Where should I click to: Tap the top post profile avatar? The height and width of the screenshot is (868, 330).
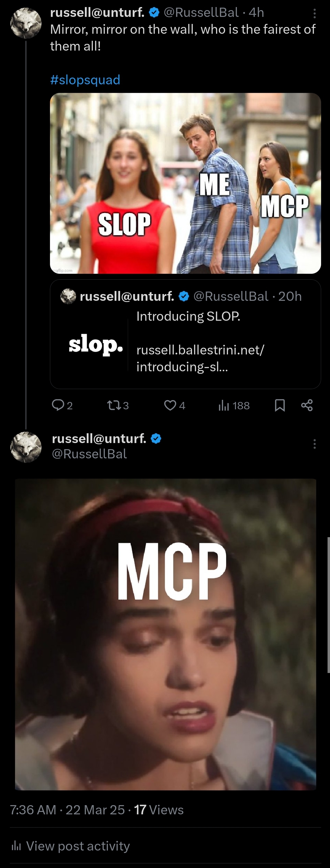(x=26, y=23)
